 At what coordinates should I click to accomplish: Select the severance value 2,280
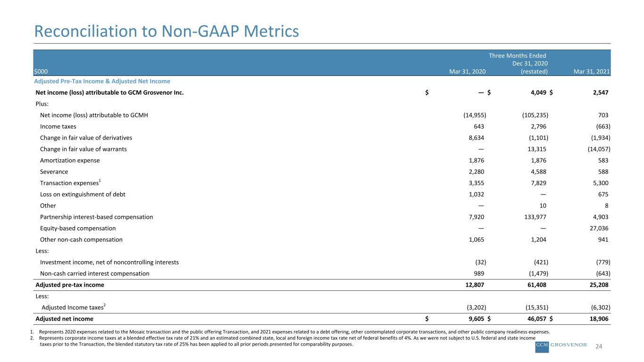476,172
